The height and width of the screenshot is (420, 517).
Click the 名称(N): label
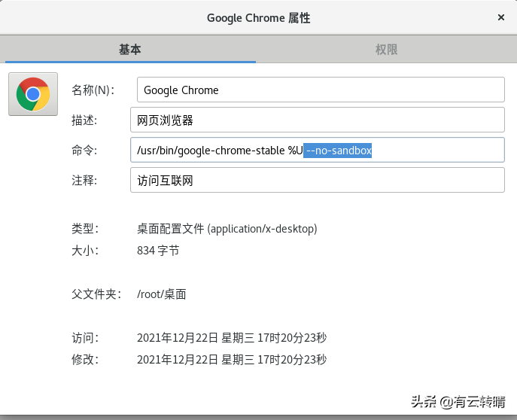point(93,90)
